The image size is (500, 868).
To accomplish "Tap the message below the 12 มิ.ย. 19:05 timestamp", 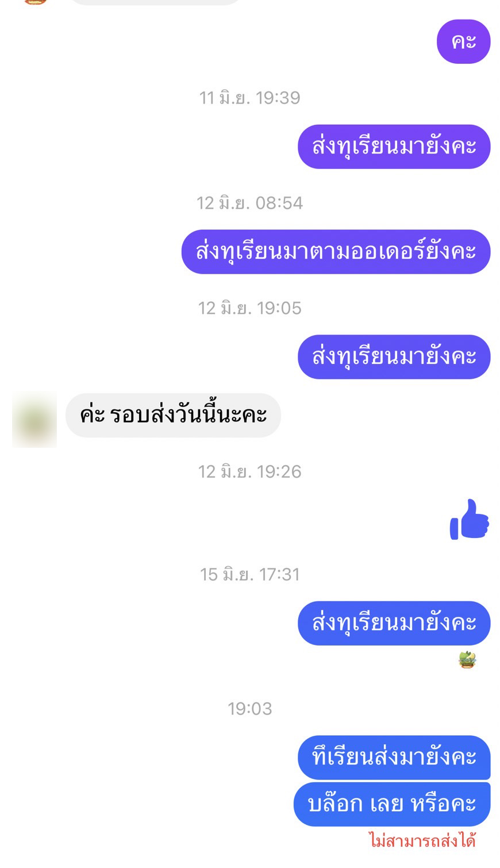I will click(x=394, y=356).
